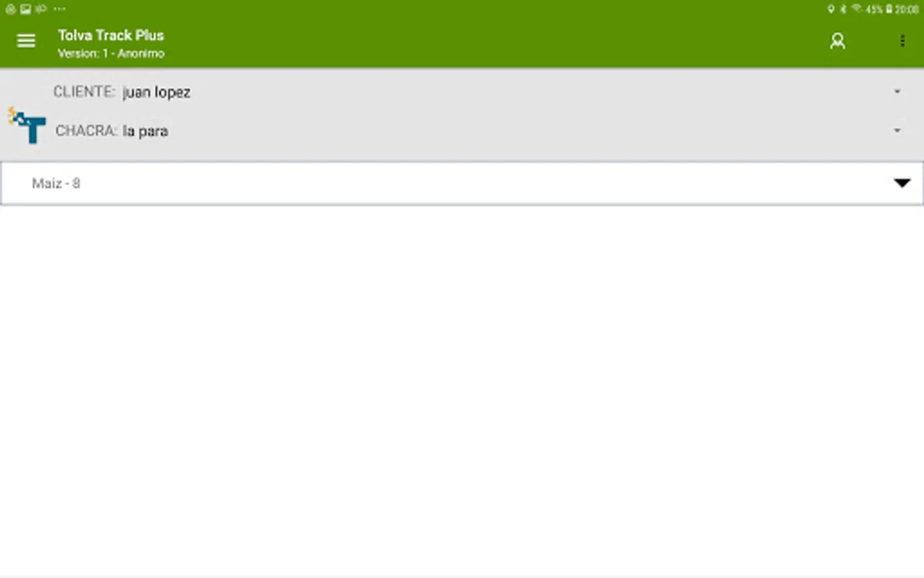Click the Tolva Track logo icon
Image resolution: width=924 pixels, height=578 pixels.
pos(26,125)
